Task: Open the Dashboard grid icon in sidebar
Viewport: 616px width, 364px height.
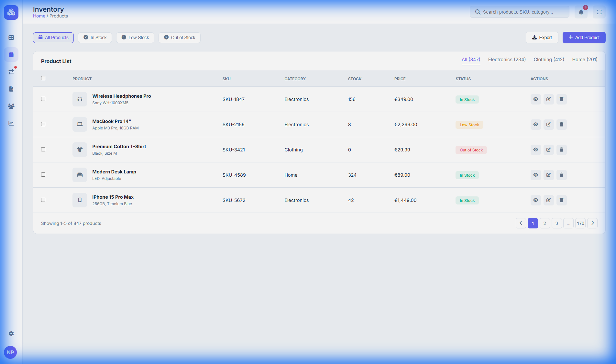Action: [x=11, y=38]
